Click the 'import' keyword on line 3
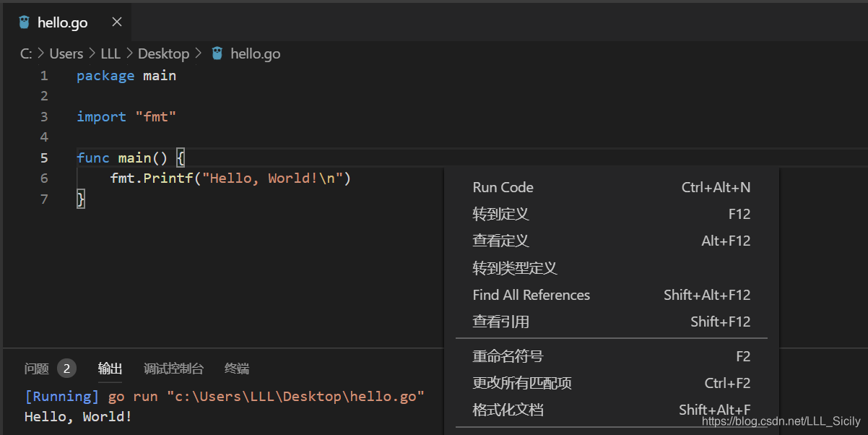This screenshot has width=868, height=435. 102,116
